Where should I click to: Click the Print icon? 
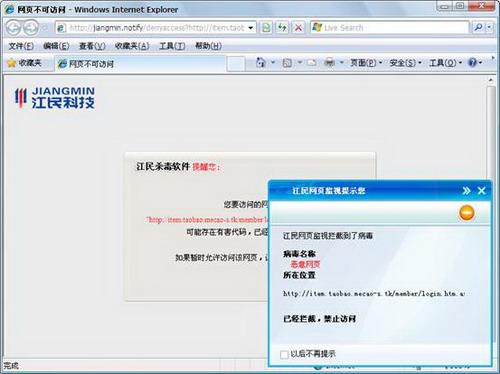point(329,62)
